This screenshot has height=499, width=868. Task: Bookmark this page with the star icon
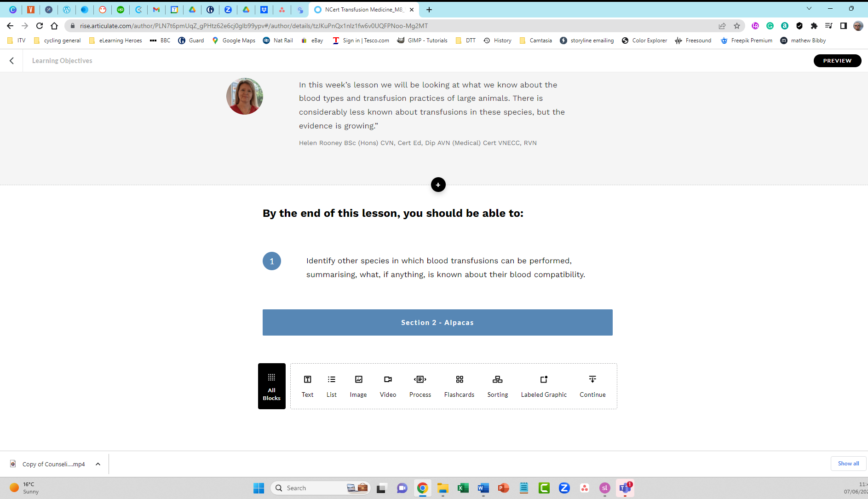[737, 26]
